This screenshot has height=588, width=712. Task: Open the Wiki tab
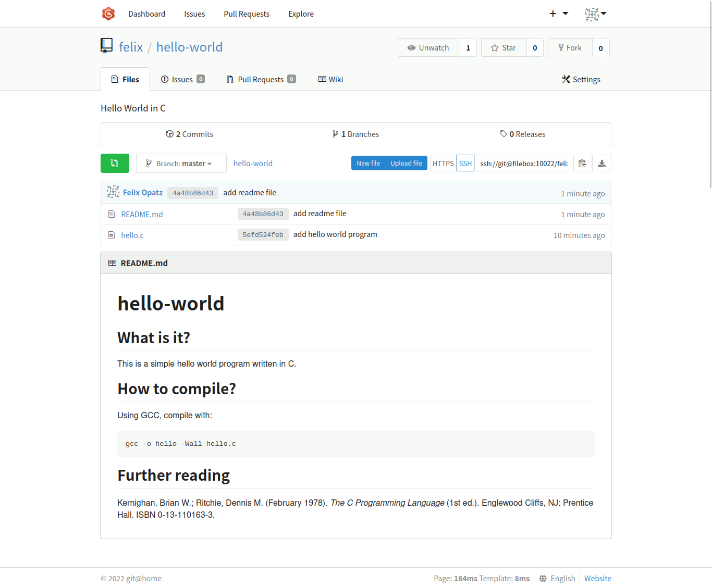tap(330, 79)
